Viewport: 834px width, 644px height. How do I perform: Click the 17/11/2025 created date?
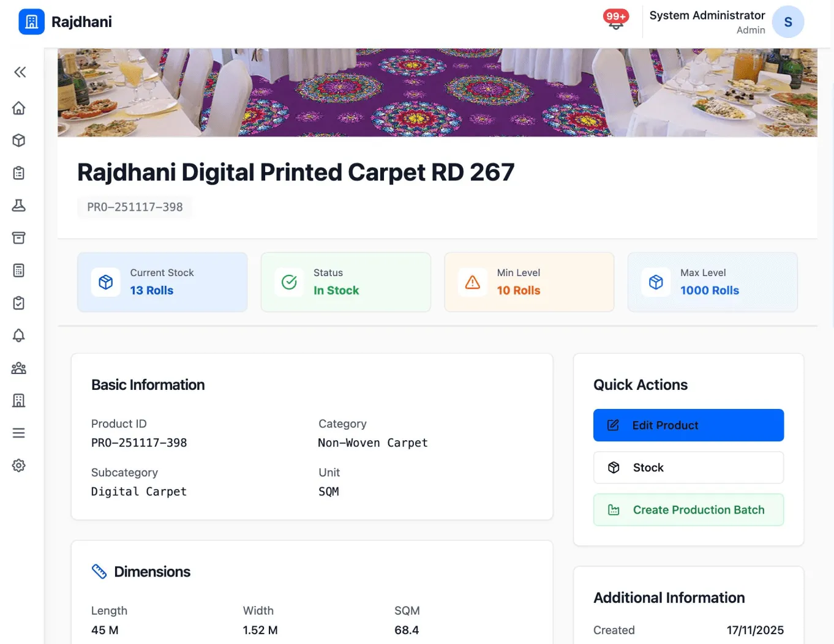pyautogui.click(x=755, y=630)
